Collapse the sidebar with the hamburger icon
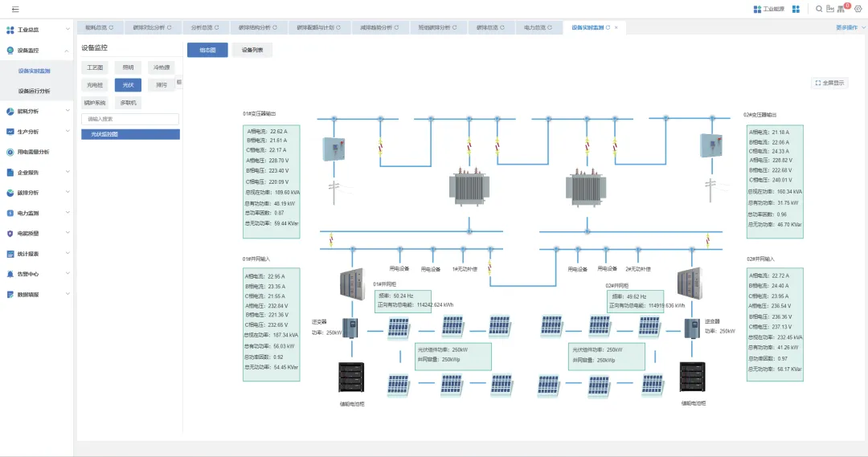868x457 pixels. click(15, 9)
